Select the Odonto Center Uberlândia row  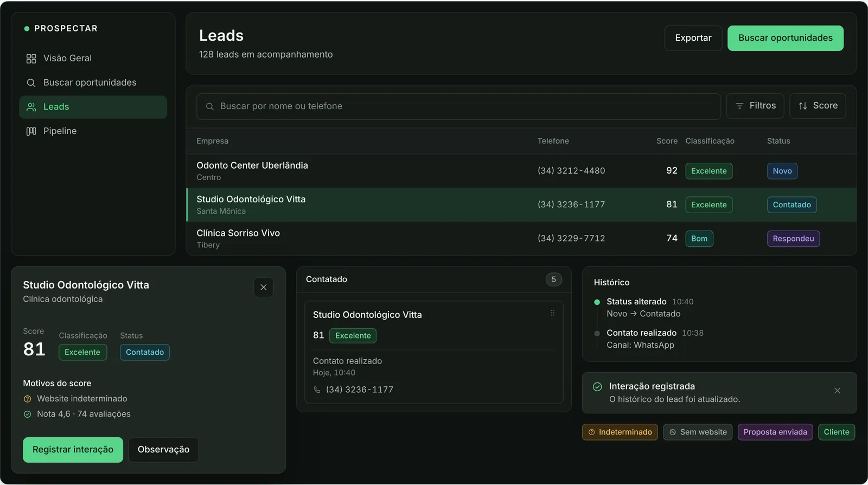click(521, 171)
